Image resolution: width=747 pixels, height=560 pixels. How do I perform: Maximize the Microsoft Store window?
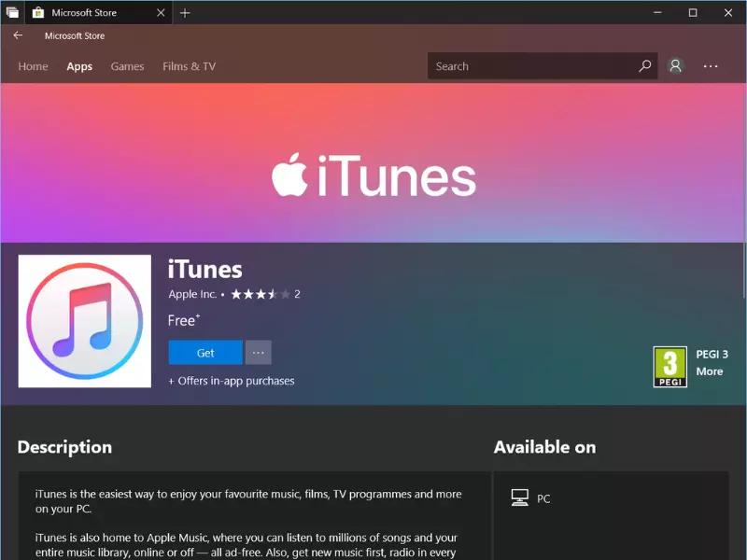(x=693, y=13)
